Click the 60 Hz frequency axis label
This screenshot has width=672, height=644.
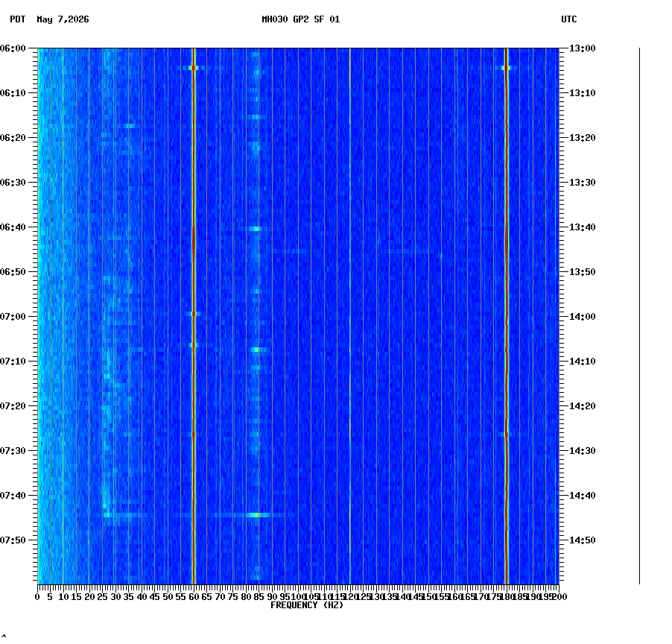tap(194, 597)
